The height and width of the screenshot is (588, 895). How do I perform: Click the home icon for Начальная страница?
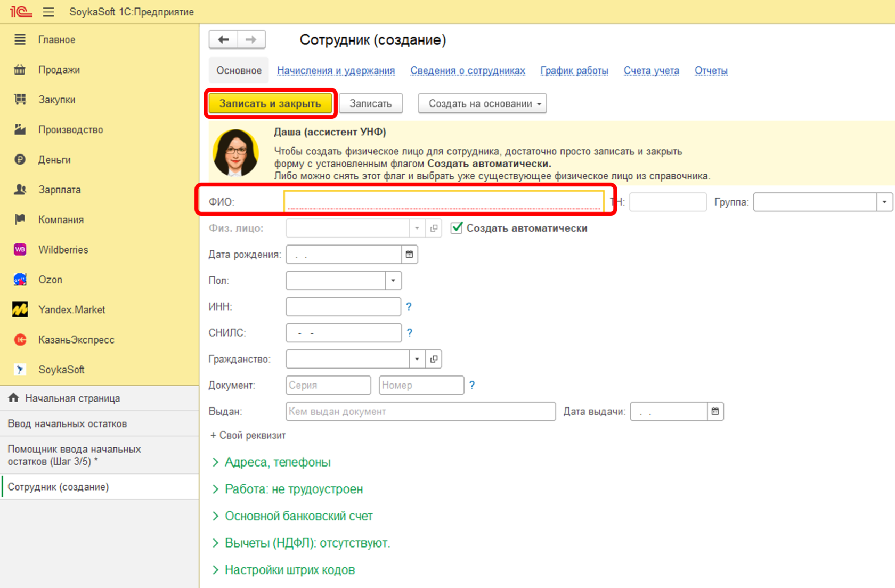[x=13, y=398]
